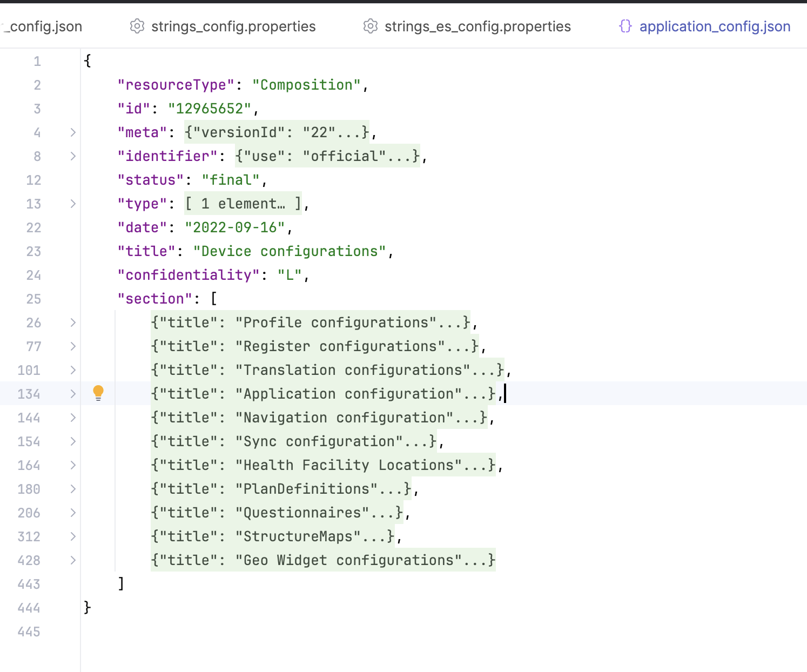Click the title value "Device configurations"

point(290,251)
